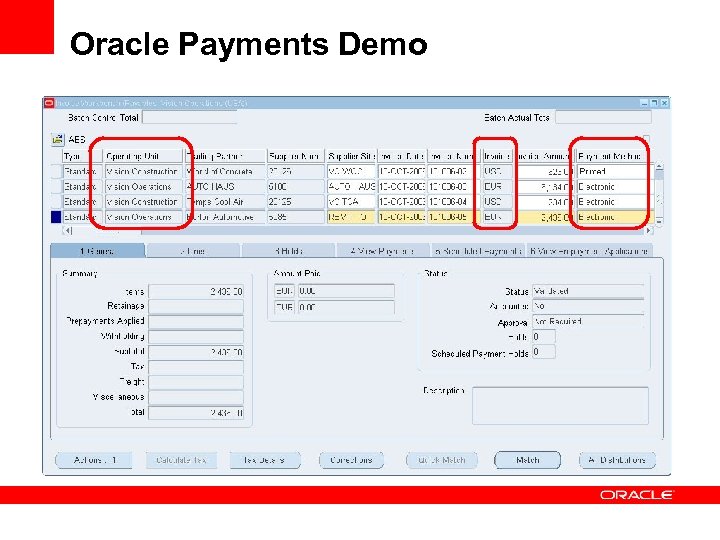Viewport: 720px width, 540px height.
Task: Click the Oracle window menu icon in title bar
Action: click(x=49, y=103)
